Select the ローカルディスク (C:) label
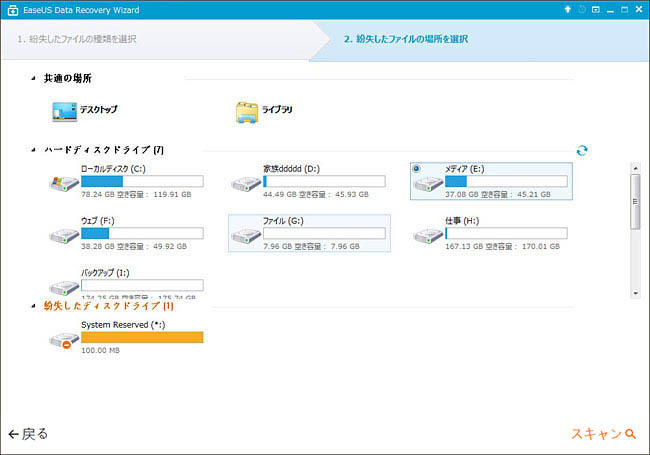Viewport: 650px width, 455px height. pos(113,169)
